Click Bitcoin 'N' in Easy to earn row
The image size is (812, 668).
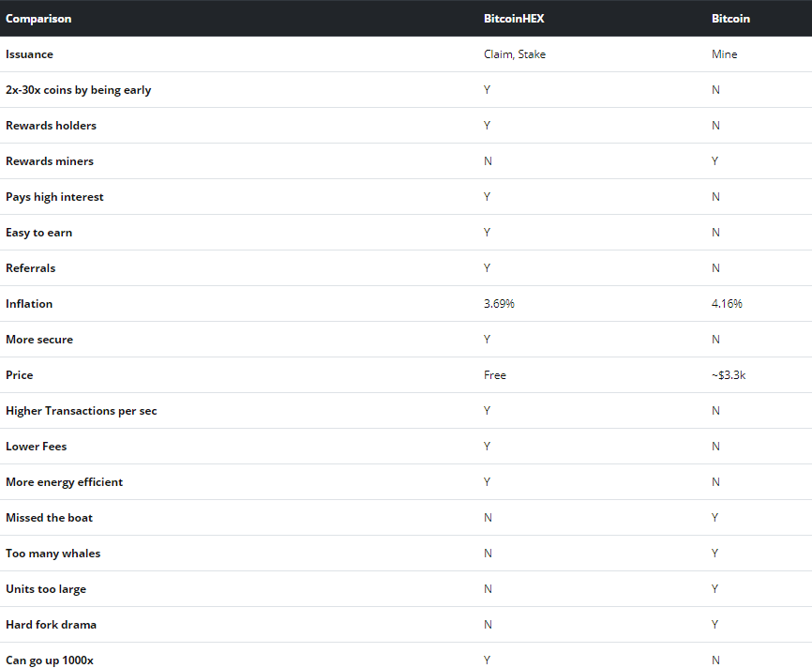pyautogui.click(x=715, y=233)
